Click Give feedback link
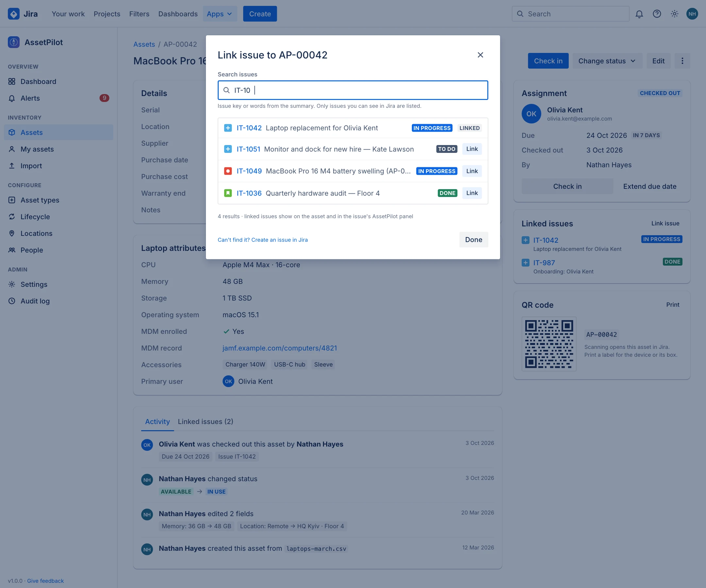Viewport: 706px width, 588px height. (x=45, y=580)
